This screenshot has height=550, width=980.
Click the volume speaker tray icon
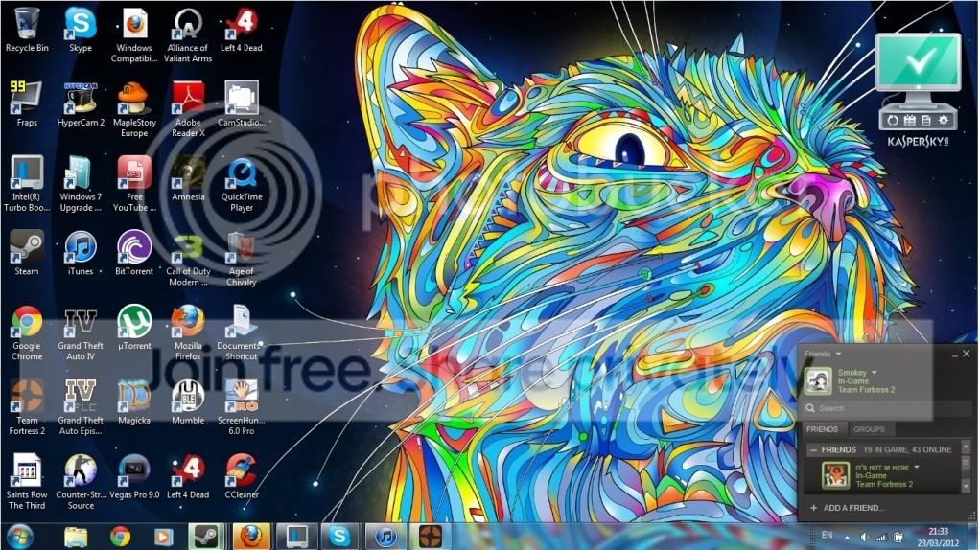[x=864, y=537]
